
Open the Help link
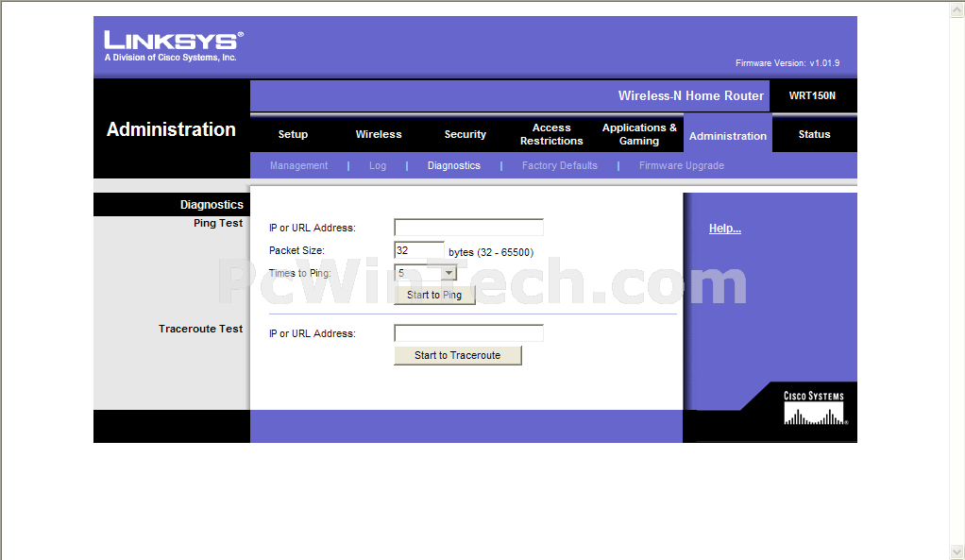tap(724, 229)
